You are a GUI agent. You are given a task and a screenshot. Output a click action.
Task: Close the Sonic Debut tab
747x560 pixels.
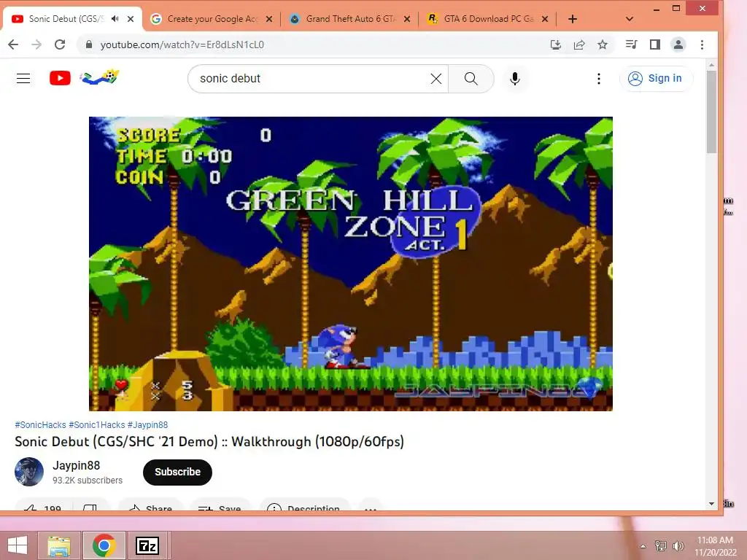[131, 19]
